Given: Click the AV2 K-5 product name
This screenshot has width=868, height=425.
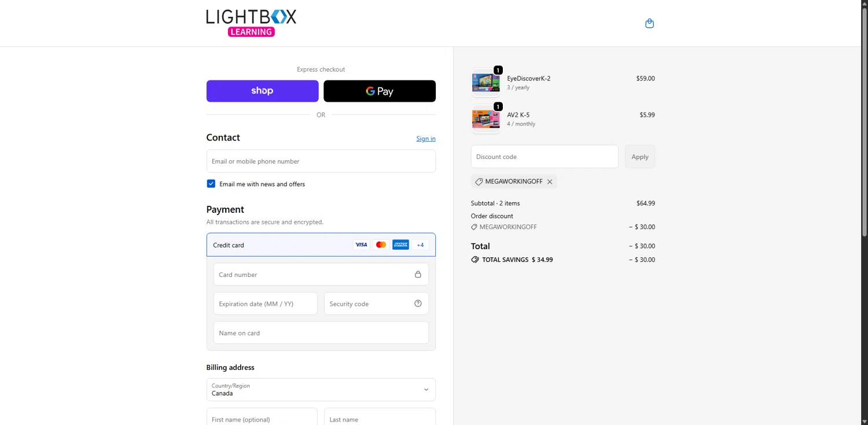Looking at the screenshot, I should pyautogui.click(x=518, y=115).
